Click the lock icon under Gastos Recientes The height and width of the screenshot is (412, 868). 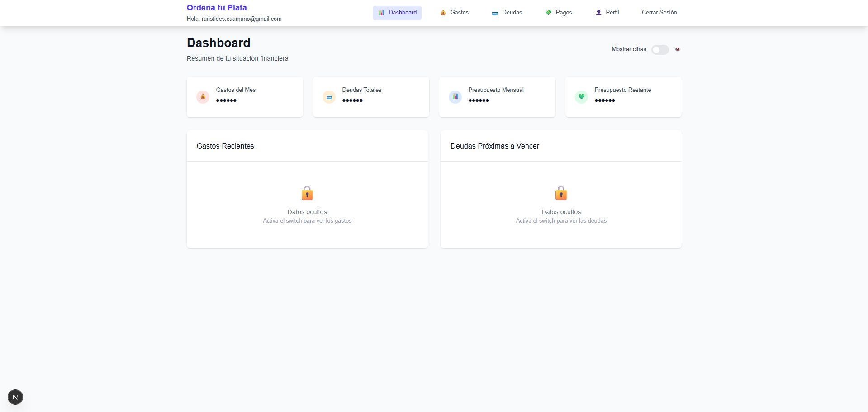click(x=307, y=193)
